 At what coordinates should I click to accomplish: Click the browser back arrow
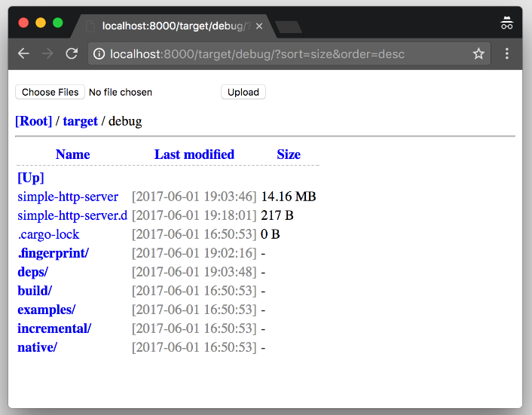pyautogui.click(x=23, y=53)
